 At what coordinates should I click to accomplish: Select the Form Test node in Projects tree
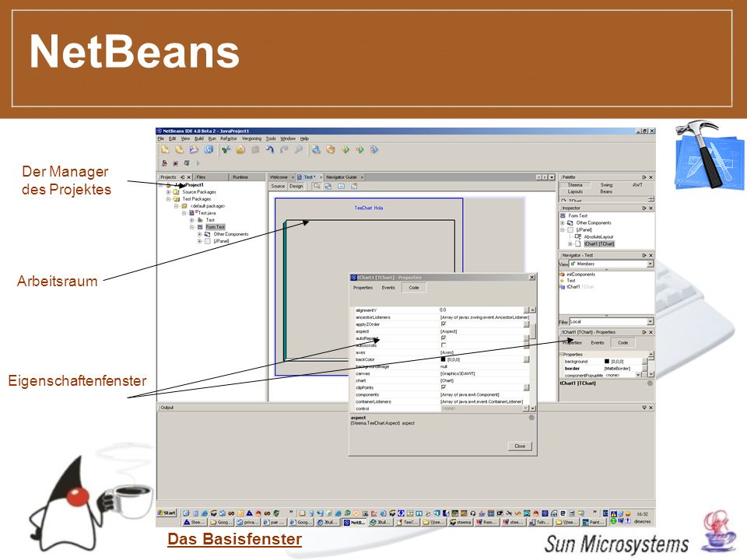(216, 227)
